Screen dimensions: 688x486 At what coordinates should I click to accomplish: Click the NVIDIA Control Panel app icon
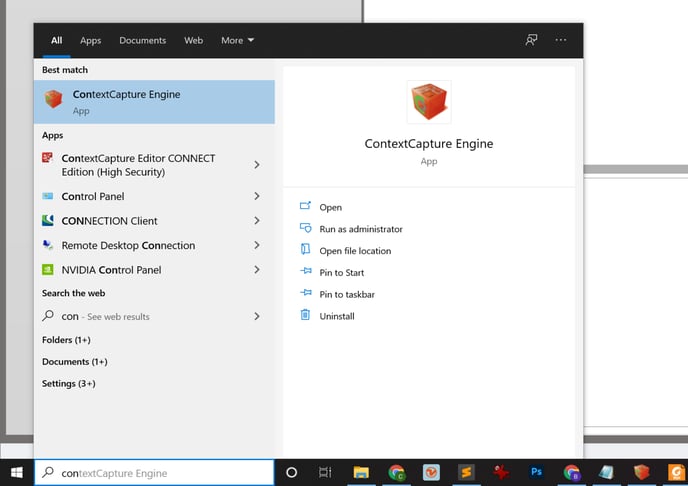(47, 269)
